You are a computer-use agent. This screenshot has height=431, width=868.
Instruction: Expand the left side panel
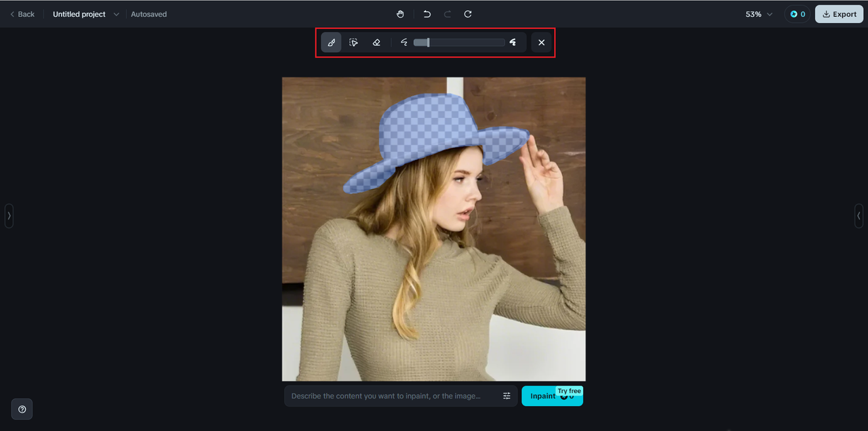click(x=9, y=215)
